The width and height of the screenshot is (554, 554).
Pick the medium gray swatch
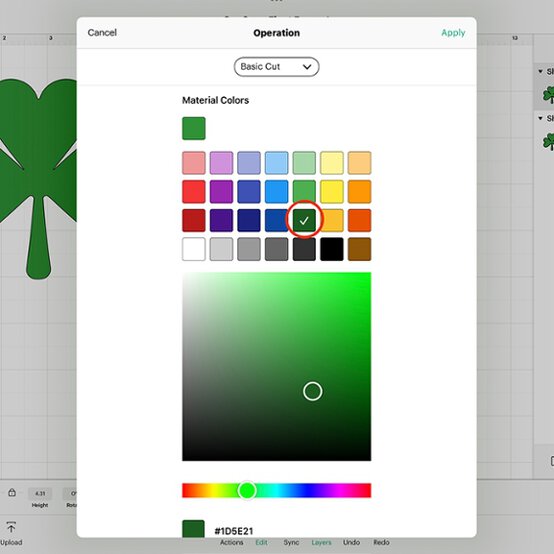click(x=249, y=249)
